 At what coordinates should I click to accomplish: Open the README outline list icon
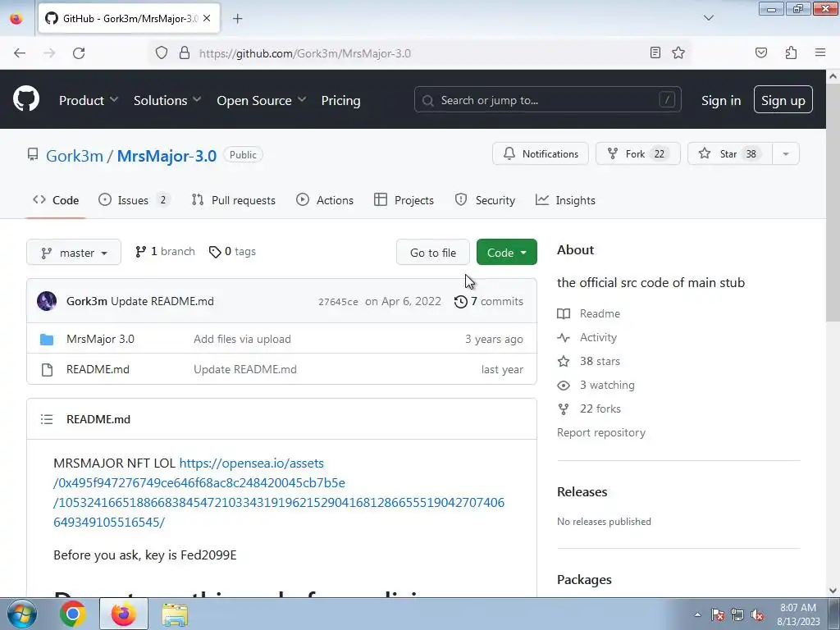(x=47, y=419)
